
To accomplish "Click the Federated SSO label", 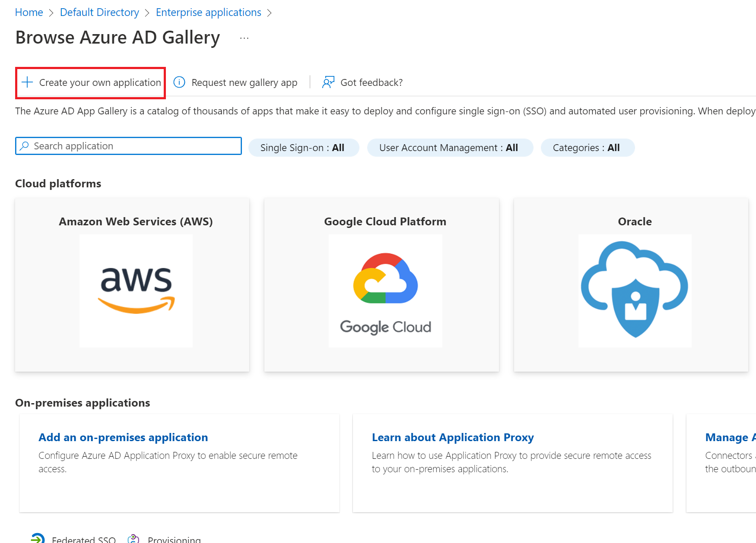I will click(x=84, y=539).
